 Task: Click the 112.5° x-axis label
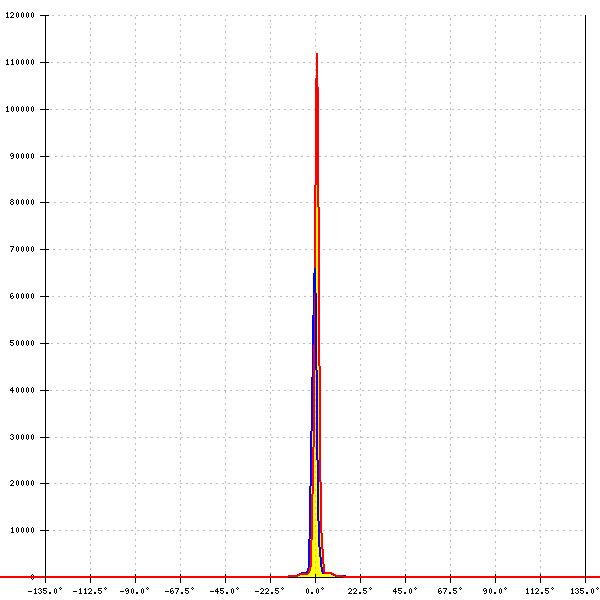(x=540, y=591)
